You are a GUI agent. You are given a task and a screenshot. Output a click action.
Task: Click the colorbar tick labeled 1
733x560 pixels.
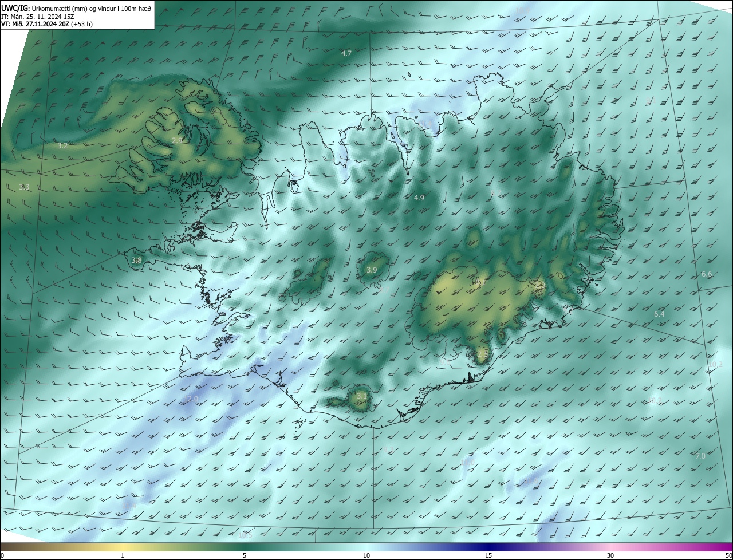tap(123, 555)
